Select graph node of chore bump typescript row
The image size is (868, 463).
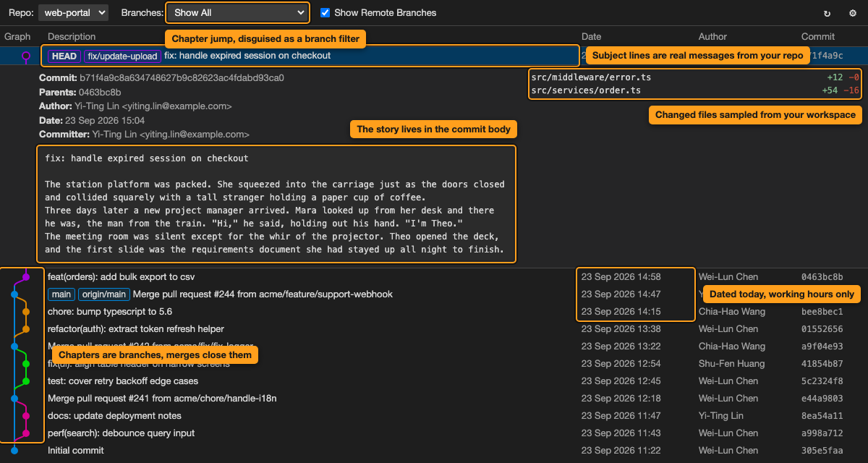26,312
